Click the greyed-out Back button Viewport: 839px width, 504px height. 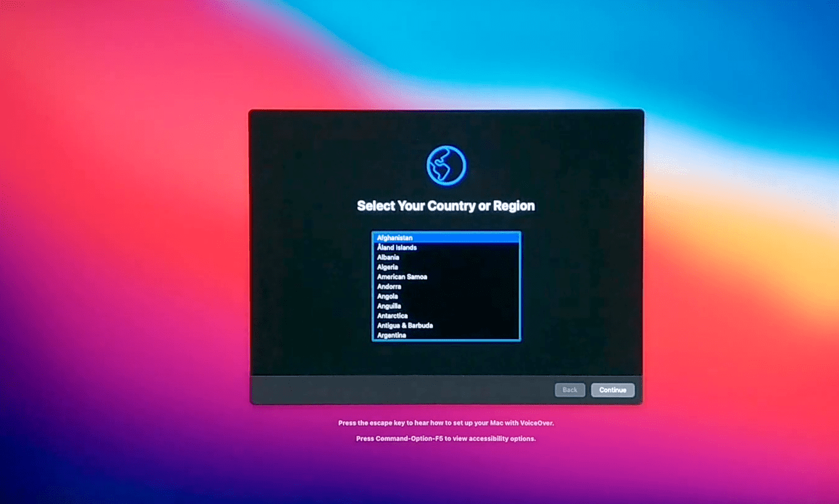coord(570,390)
